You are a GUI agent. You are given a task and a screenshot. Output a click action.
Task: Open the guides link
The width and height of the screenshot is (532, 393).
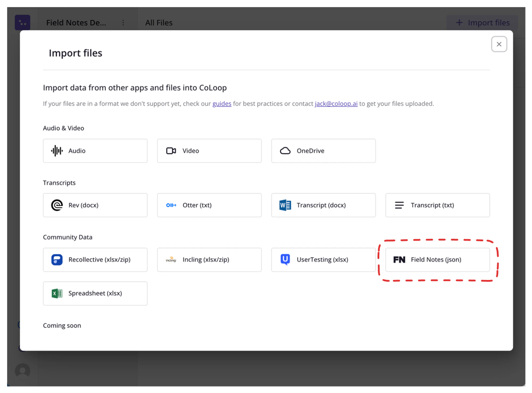222,104
